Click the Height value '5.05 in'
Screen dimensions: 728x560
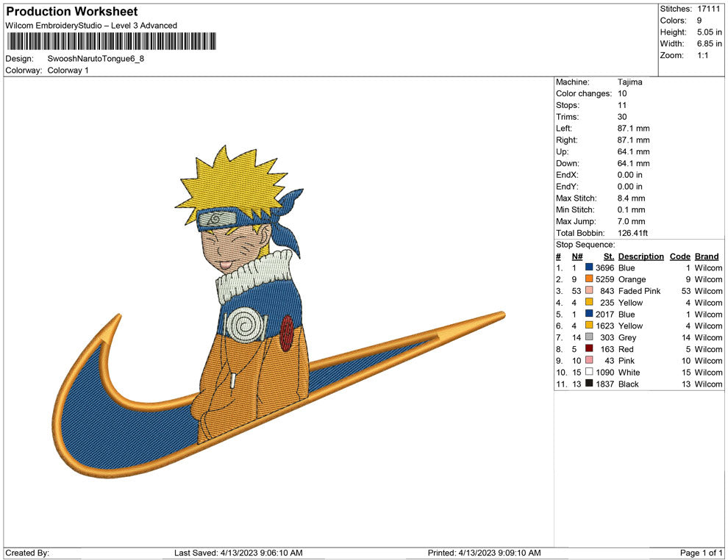[710, 32]
